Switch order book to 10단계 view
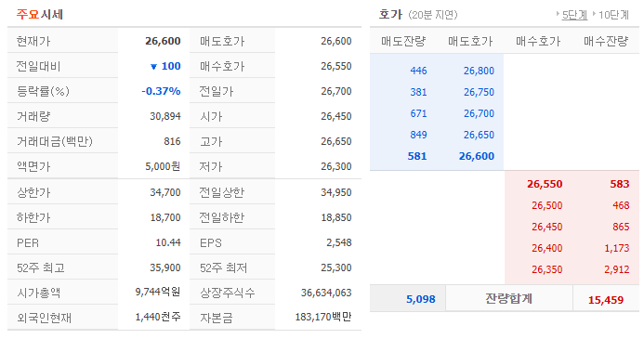The width and height of the screenshot is (644, 339). [x=613, y=15]
